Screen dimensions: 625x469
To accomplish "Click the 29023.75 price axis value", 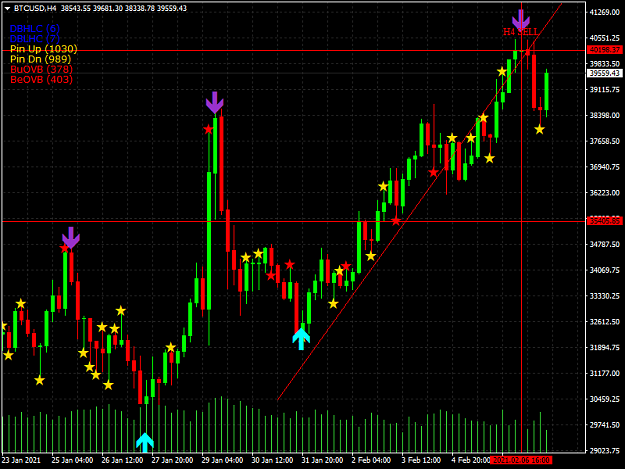I will (x=605, y=451).
